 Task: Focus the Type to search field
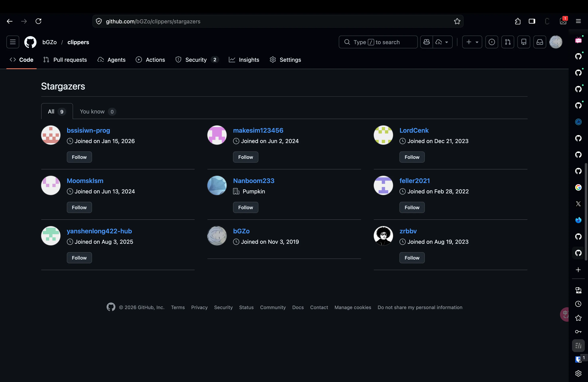[378, 42]
